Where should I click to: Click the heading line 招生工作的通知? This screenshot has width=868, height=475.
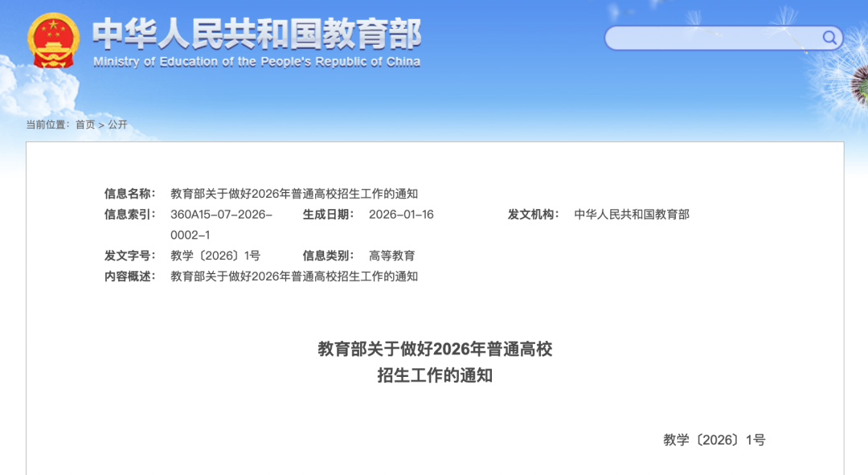pos(435,375)
